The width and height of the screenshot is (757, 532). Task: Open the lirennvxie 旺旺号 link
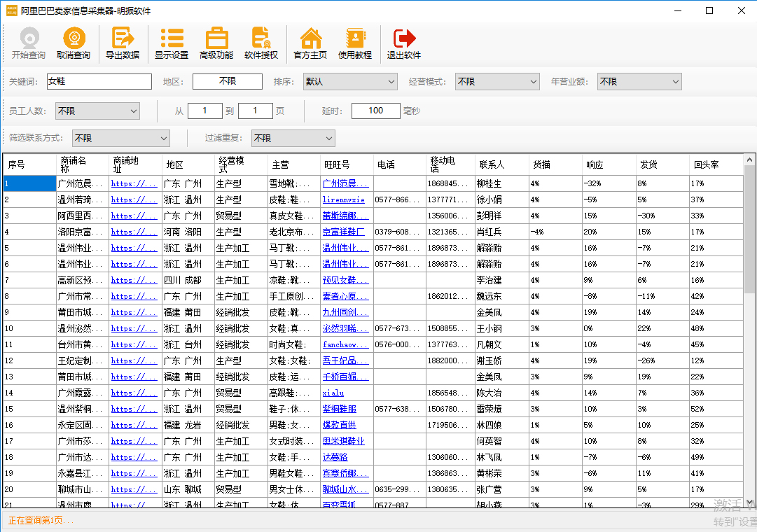(x=344, y=199)
